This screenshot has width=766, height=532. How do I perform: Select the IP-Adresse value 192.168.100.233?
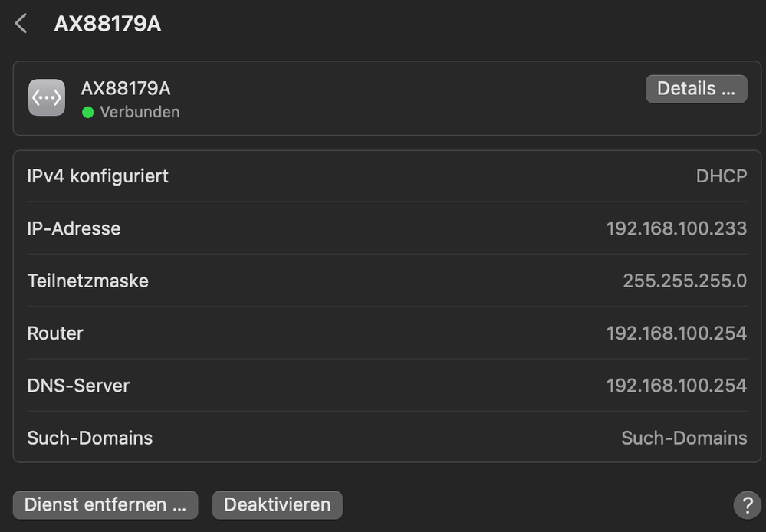(x=676, y=228)
